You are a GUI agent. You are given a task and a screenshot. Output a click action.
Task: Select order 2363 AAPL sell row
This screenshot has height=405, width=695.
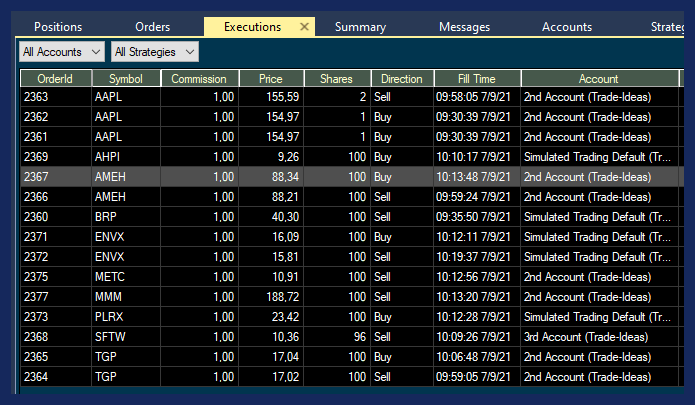pyautogui.click(x=300, y=97)
